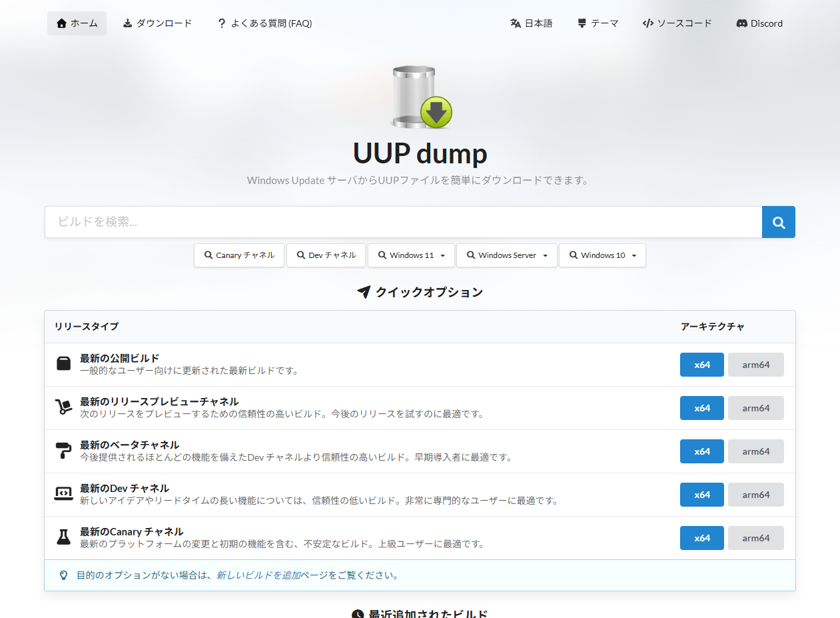
Task: Click the hand truck icon for リリースプレビューチャネル
Action: (x=63, y=407)
